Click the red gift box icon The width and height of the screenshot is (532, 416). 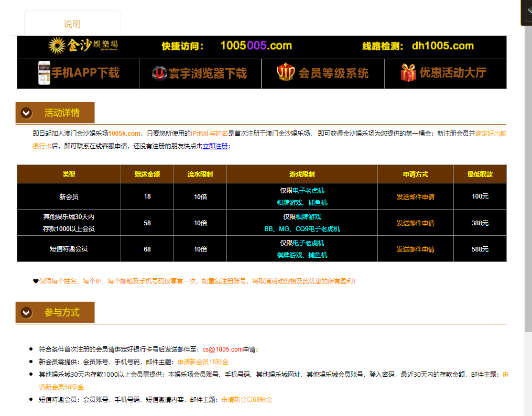coord(408,72)
